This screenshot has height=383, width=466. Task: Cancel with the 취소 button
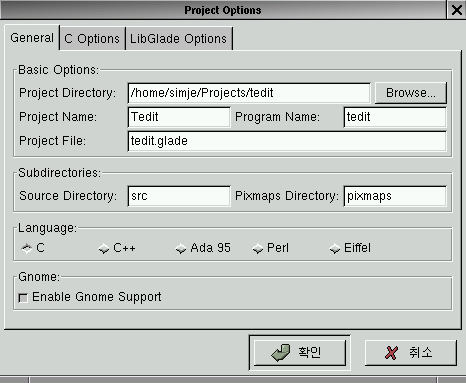(411, 353)
